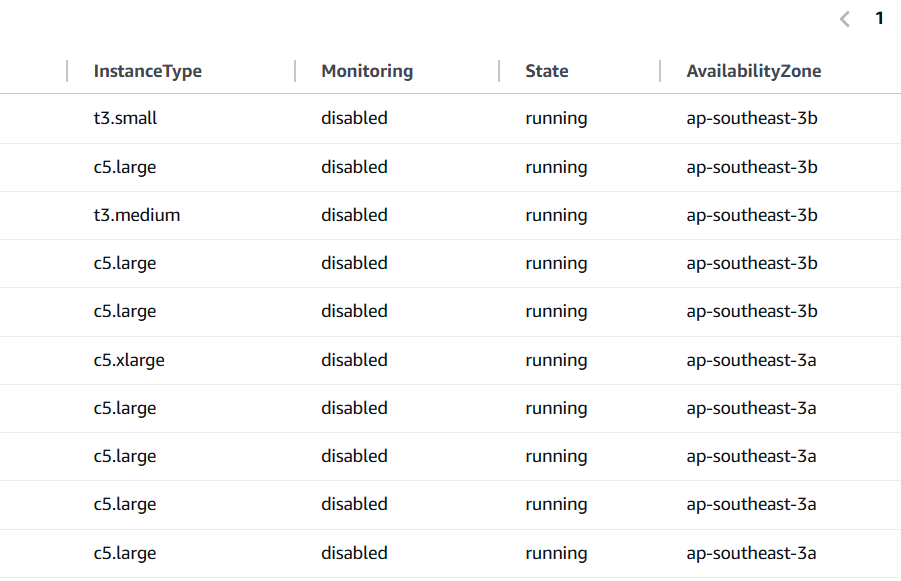Select the c5.xlarge instance type cell
Screen dimensions: 901x581
click(129, 360)
